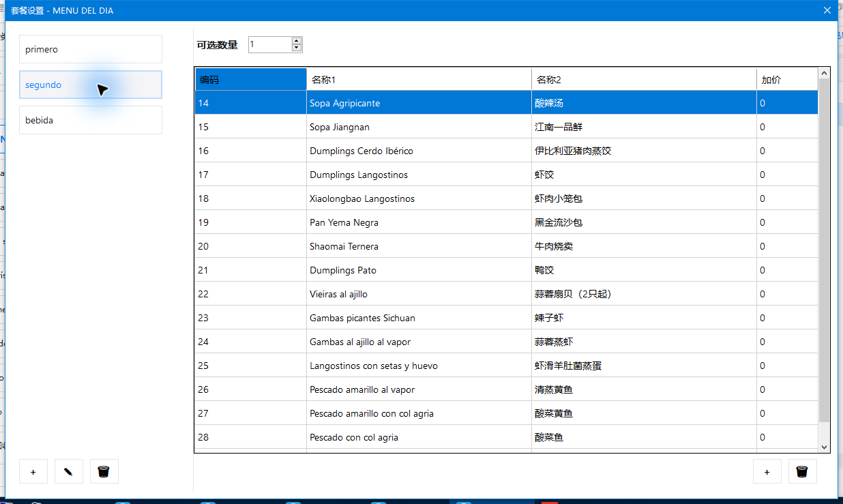Viewport: 843px width, 504px height.
Task: Select Dumplings Langostinos
Action: coord(506,175)
